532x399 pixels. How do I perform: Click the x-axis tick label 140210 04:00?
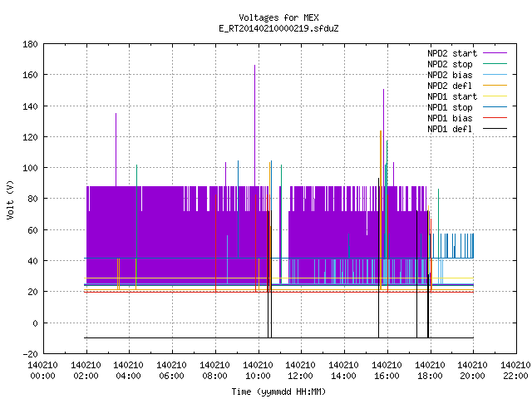tap(128, 371)
